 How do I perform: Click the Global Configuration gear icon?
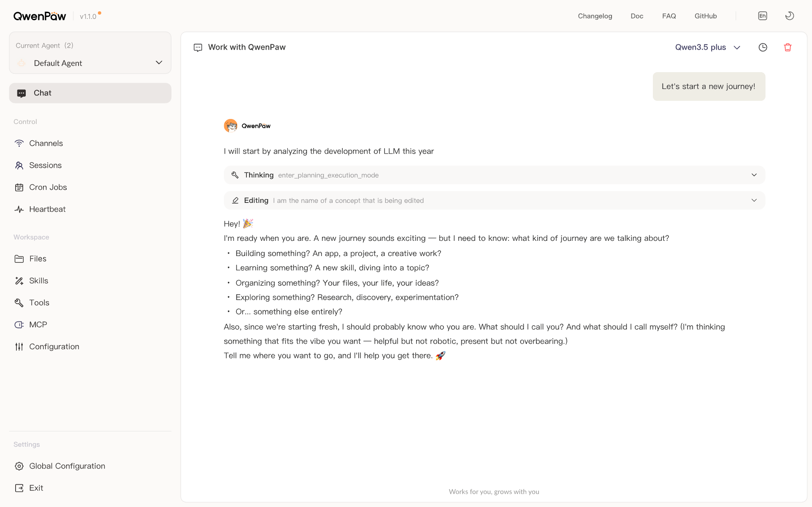[19, 466]
